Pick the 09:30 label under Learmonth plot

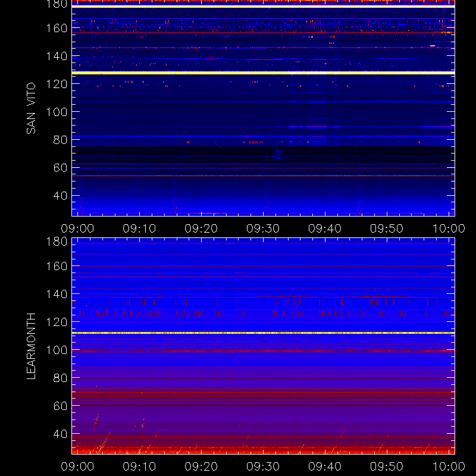(263, 466)
